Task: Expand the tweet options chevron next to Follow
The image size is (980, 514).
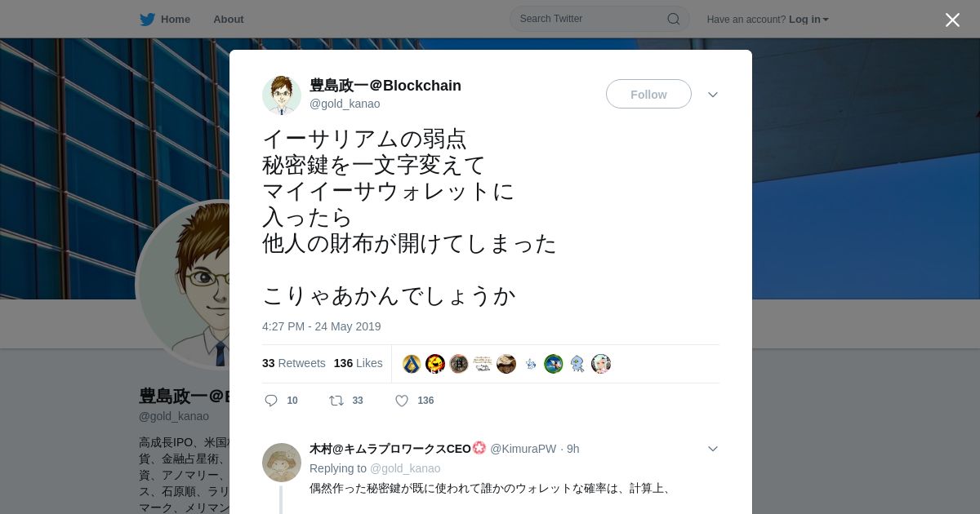Action: pyautogui.click(x=713, y=95)
